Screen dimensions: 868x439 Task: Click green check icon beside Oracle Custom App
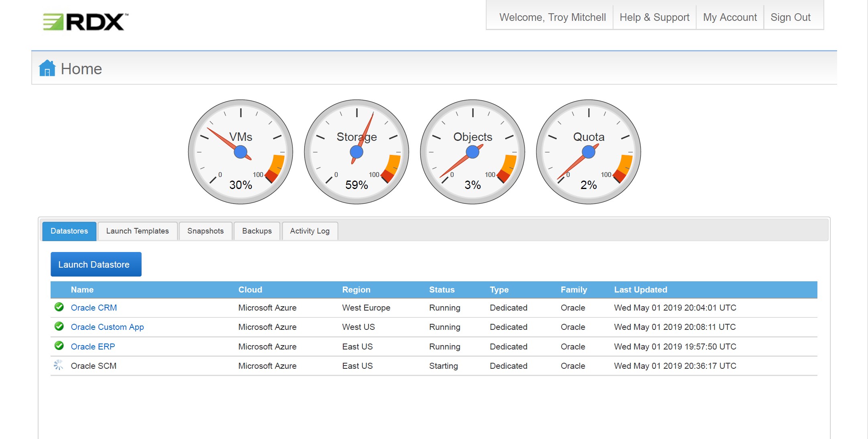click(59, 327)
